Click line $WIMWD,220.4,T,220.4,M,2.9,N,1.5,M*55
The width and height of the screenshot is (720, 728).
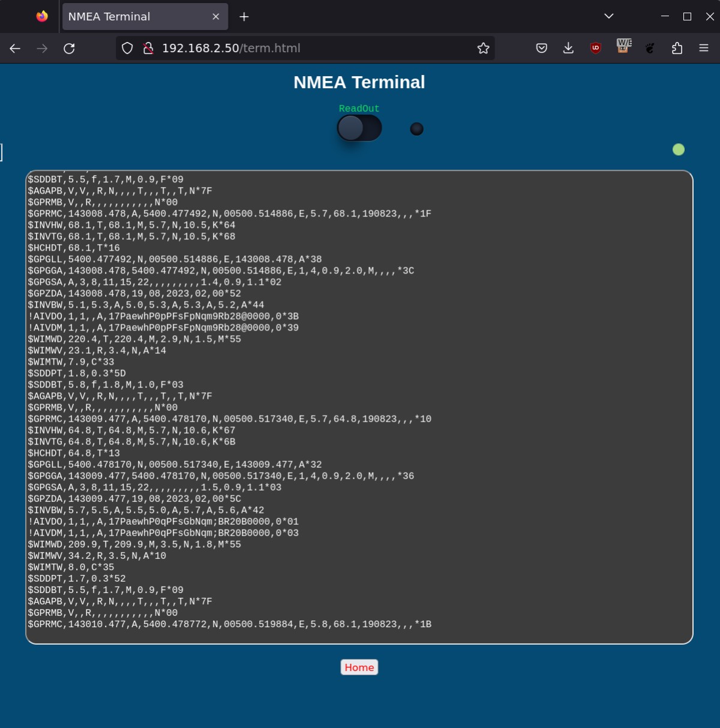pos(134,339)
